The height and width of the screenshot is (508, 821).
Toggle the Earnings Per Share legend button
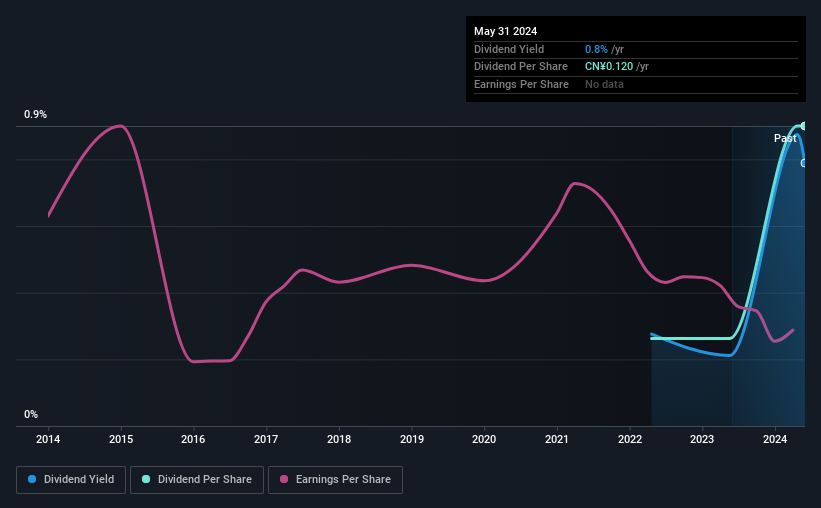335,480
